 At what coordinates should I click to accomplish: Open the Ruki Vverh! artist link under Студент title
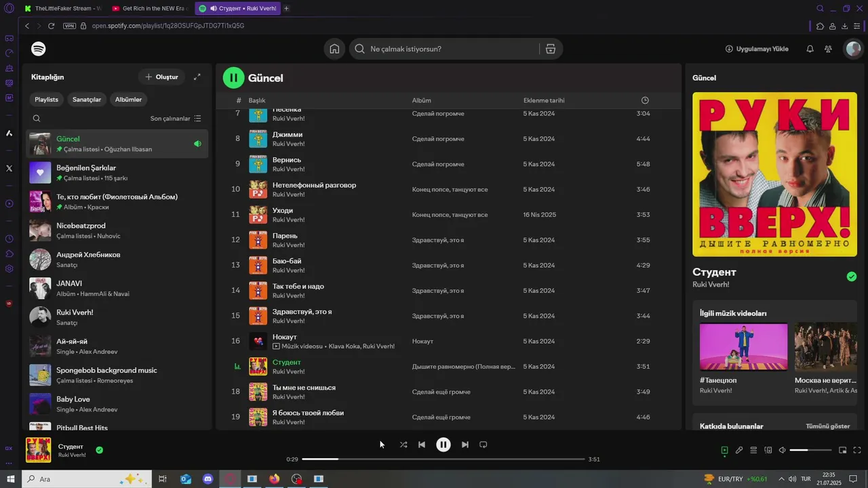point(711,285)
